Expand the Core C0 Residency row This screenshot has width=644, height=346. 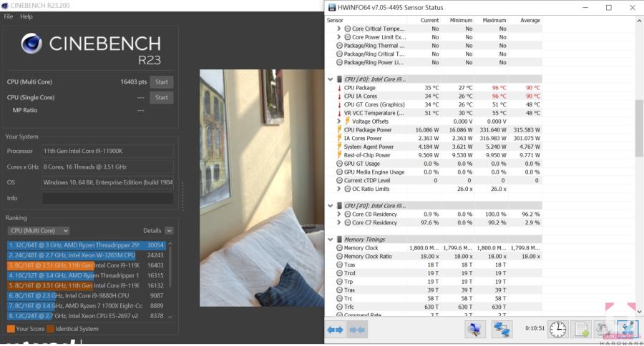coord(339,214)
